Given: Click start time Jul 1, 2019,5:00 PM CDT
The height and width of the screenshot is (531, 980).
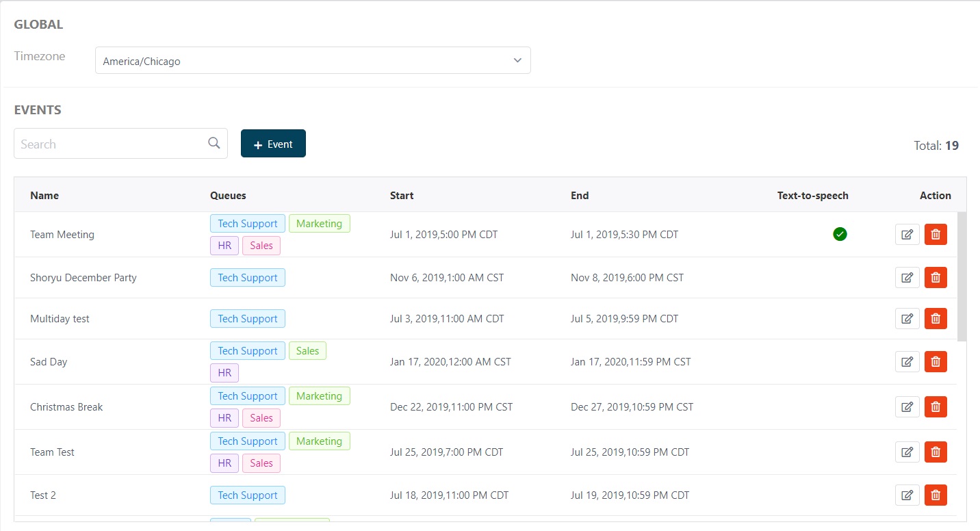Looking at the screenshot, I should [443, 235].
